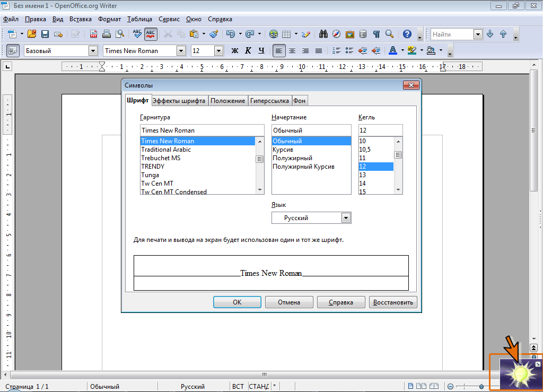Expand toolbar font name dropdown
This screenshot has width=543, height=392.
pyautogui.click(x=181, y=51)
